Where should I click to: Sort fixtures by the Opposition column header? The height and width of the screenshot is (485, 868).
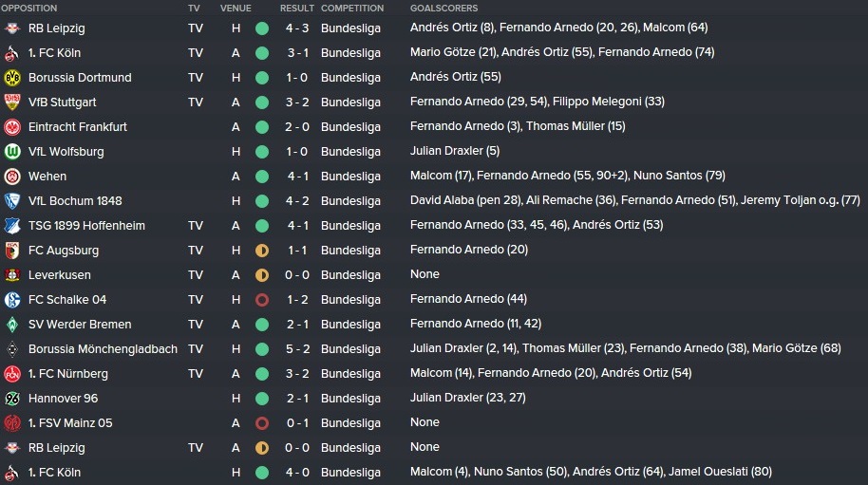(28, 9)
